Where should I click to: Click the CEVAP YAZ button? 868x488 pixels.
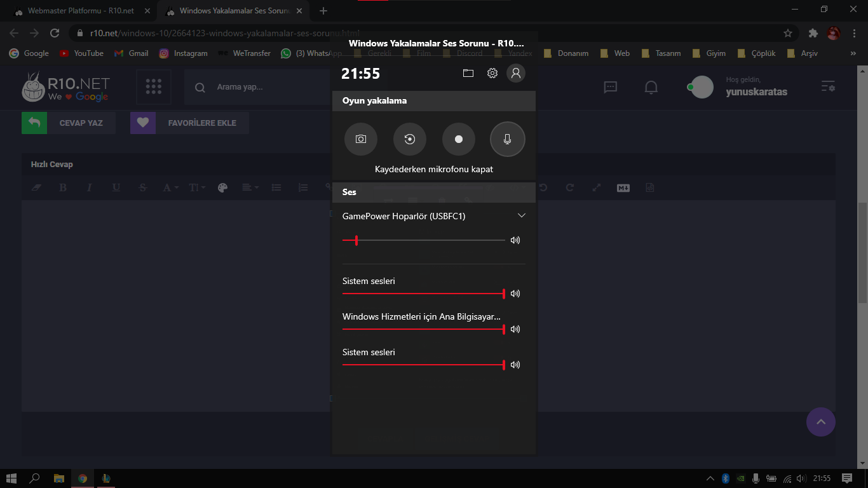click(69, 123)
